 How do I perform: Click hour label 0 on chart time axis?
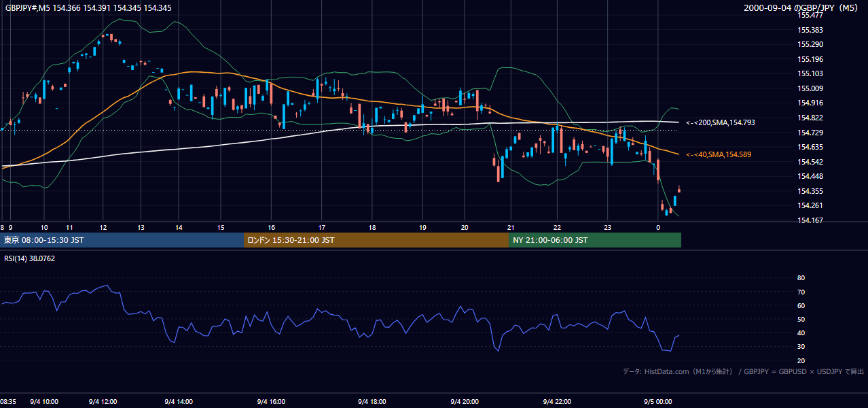click(658, 227)
